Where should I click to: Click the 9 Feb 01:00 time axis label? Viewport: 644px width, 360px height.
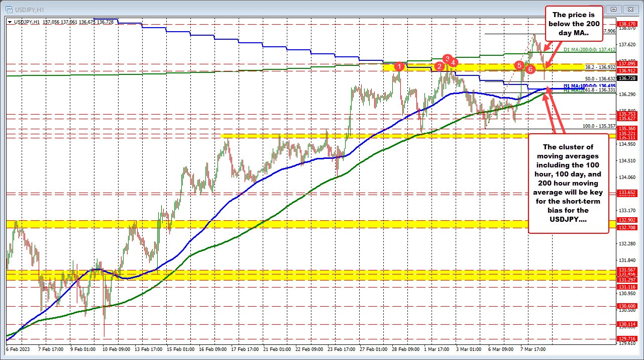point(83,348)
